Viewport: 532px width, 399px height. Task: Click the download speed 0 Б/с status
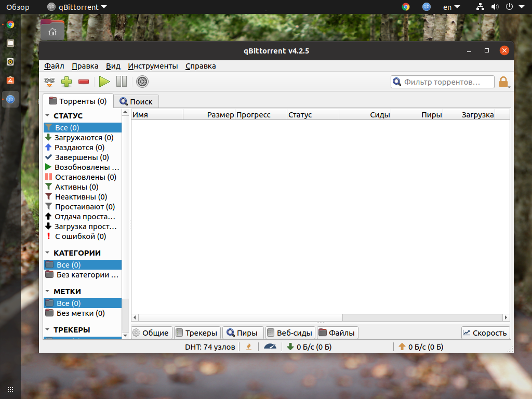[309, 347]
